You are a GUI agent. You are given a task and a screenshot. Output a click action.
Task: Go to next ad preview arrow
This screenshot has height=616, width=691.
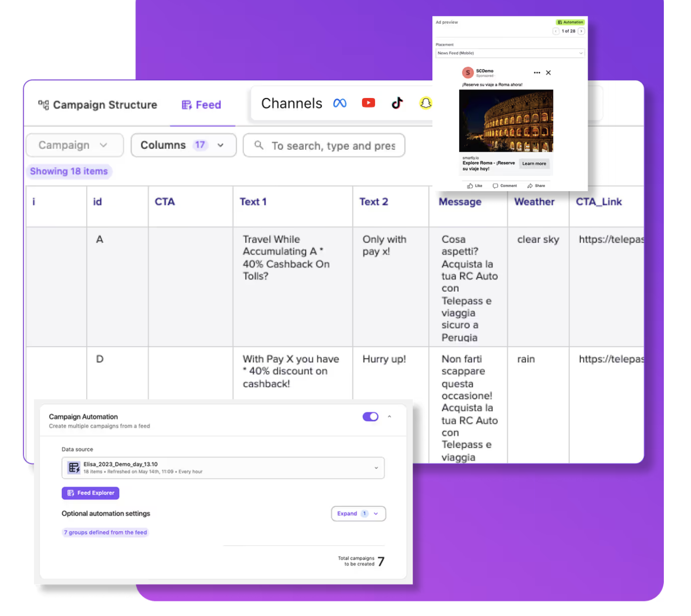coord(581,31)
